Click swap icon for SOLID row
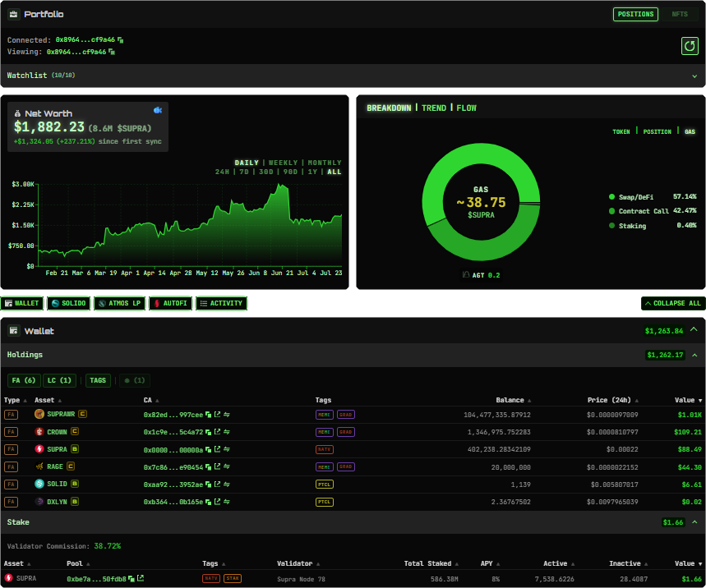The width and height of the screenshot is (706, 588). 227,484
